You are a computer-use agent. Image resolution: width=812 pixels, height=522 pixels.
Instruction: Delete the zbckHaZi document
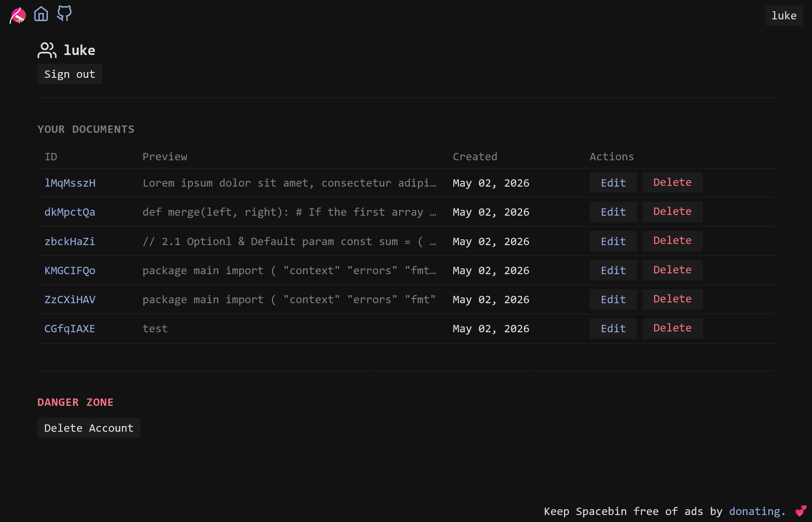click(x=672, y=240)
